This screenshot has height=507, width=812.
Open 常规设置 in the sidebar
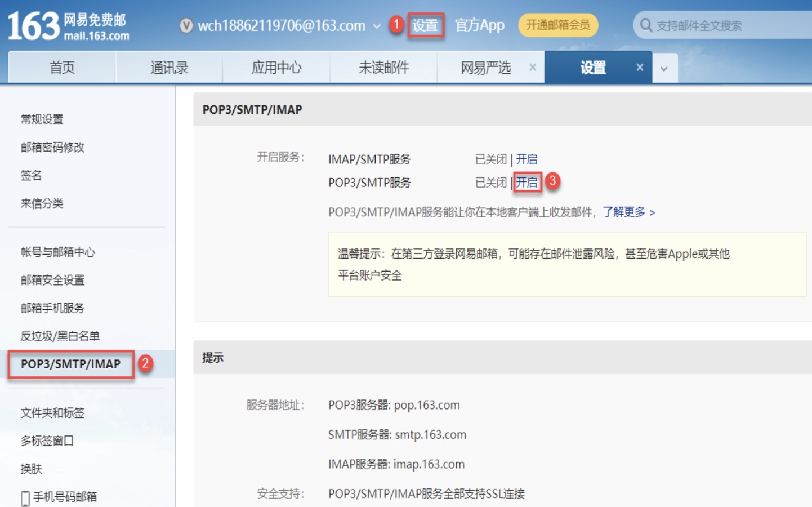pos(42,119)
